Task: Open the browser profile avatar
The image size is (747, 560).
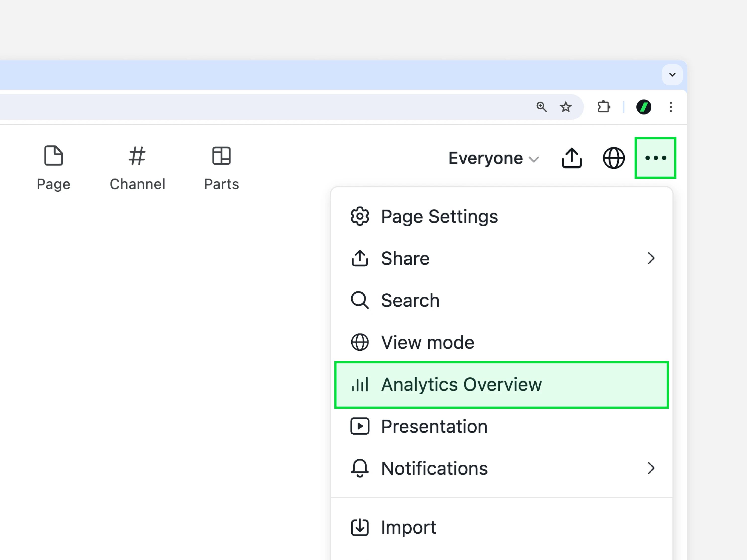Action: (644, 107)
